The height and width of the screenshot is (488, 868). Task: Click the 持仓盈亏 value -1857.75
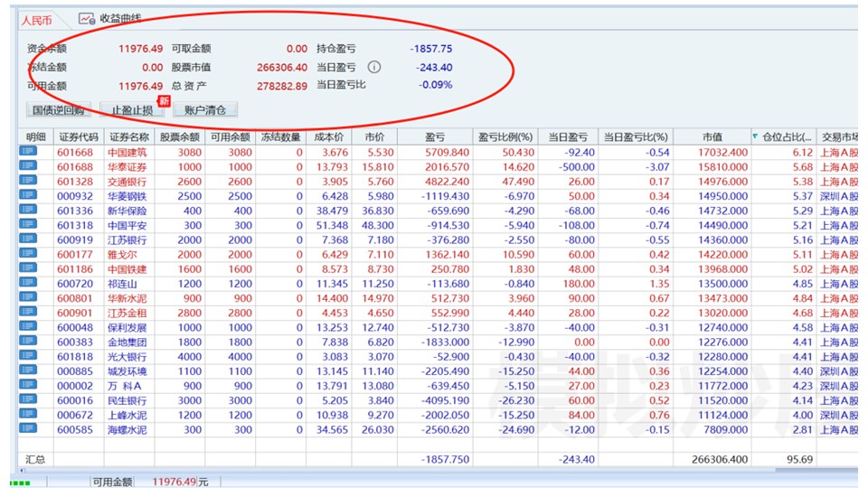[430, 49]
